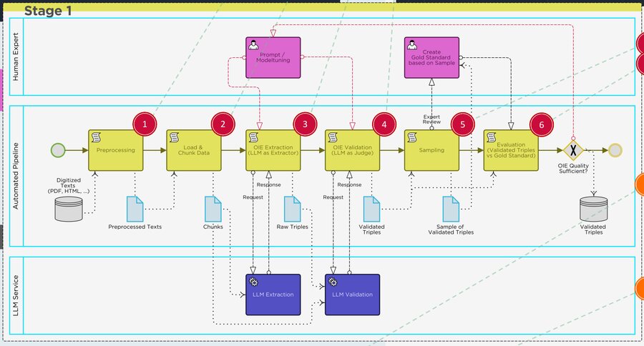Click the script icon in OIE Validation task
This screenshot has height=346, width=644.
333,137
